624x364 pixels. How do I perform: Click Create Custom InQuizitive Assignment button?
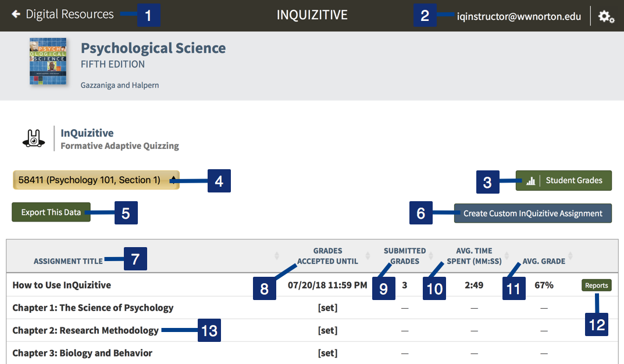click(533, 213)
